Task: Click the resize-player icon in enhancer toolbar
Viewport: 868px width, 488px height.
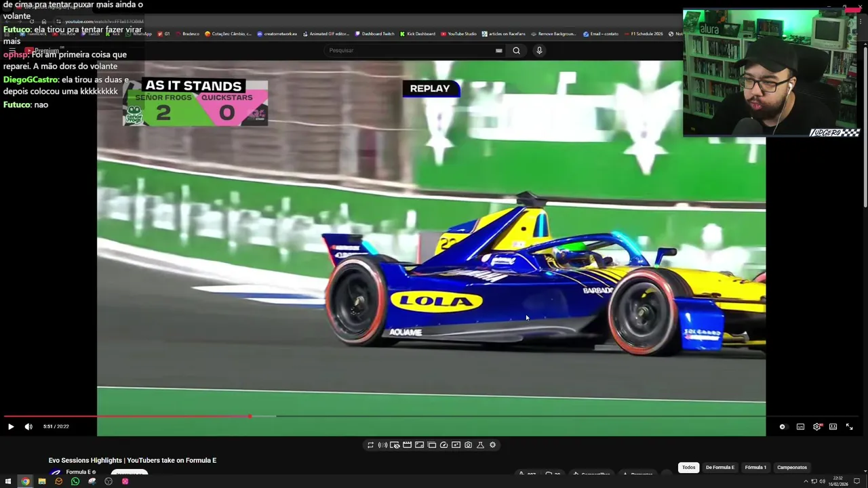Action: pos(419,445)
